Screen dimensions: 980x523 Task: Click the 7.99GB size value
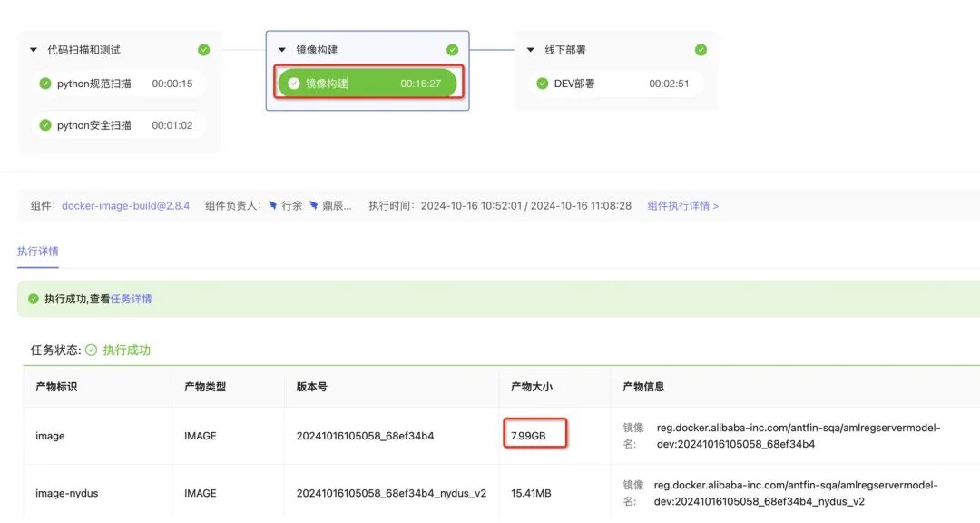pos(528,436)
